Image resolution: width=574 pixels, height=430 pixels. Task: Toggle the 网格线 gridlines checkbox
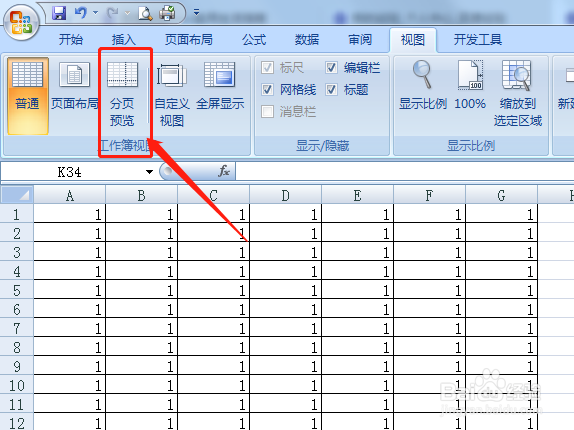click(267, 90)
